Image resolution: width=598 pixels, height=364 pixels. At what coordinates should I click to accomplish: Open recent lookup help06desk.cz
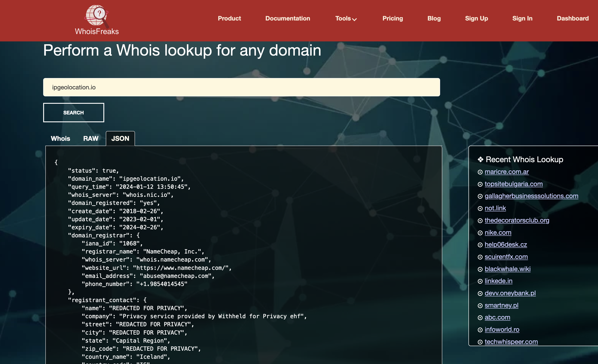(506, 244)
